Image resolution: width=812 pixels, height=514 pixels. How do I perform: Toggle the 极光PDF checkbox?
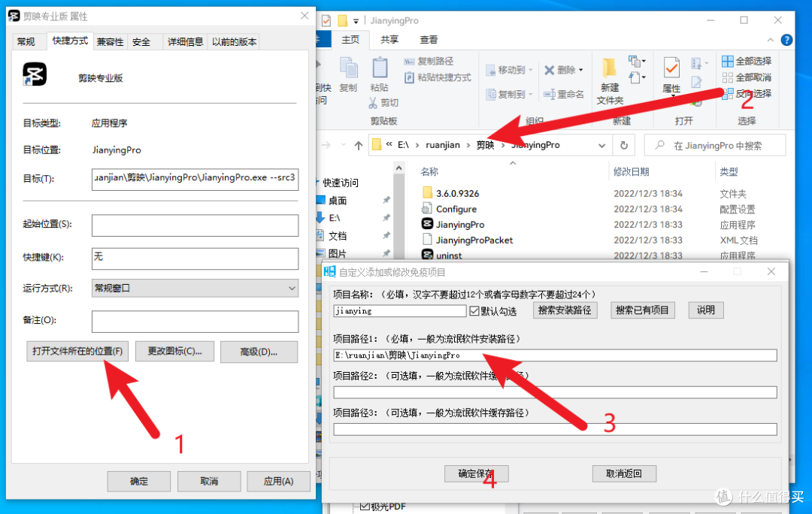365,506
